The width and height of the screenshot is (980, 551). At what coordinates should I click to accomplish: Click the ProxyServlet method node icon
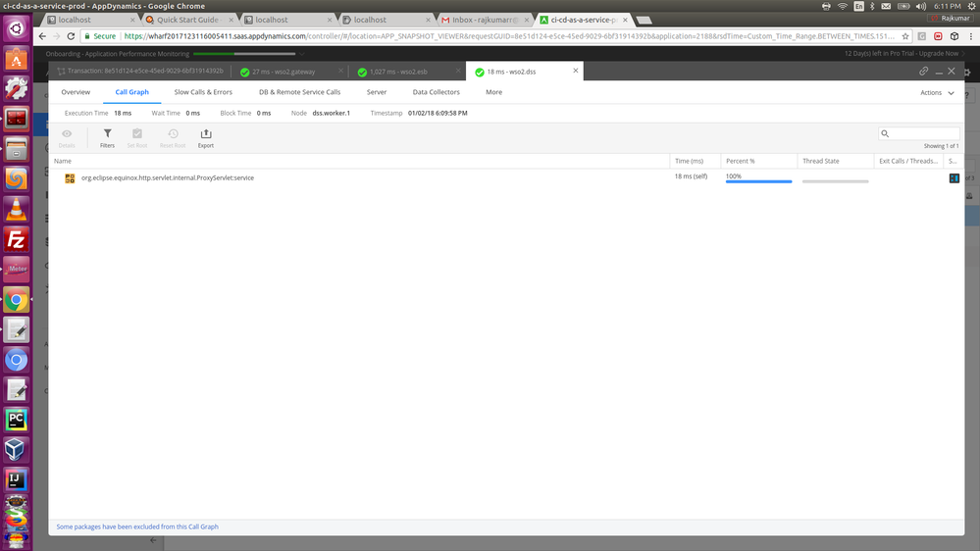tap(70, 178)
